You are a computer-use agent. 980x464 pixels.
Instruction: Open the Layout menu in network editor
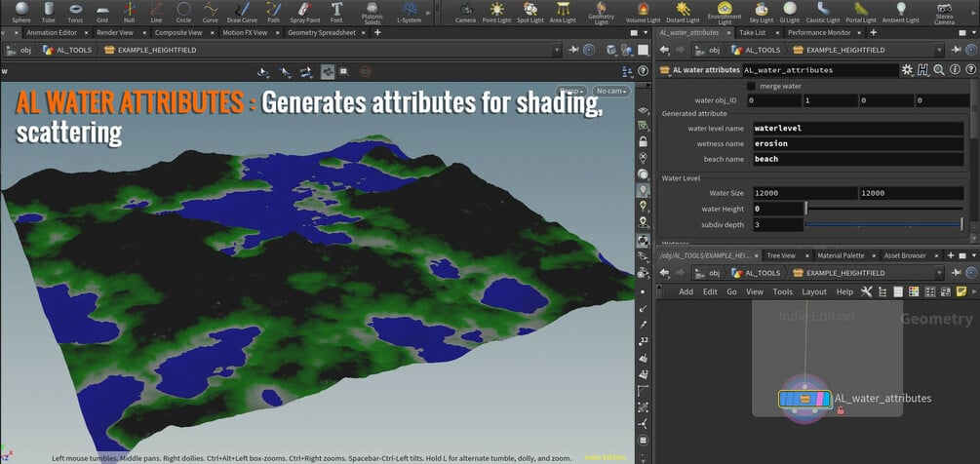[x=814, y=291]
